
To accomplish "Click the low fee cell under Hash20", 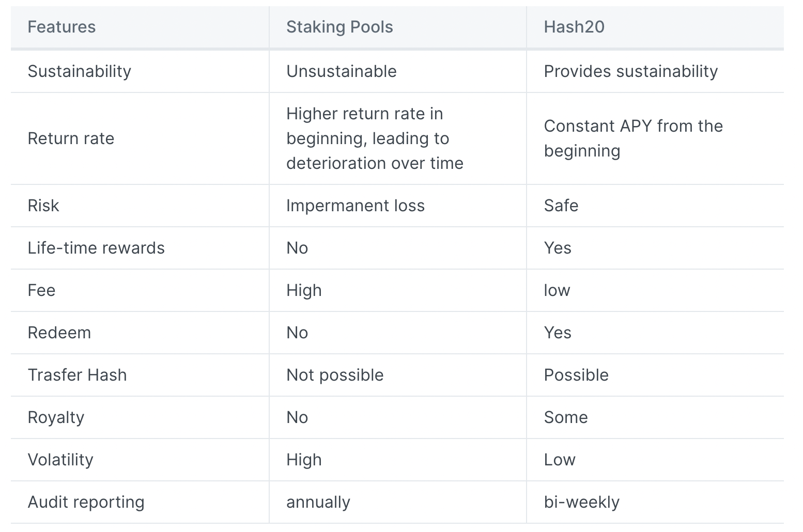I will click(x=557, y=290).
